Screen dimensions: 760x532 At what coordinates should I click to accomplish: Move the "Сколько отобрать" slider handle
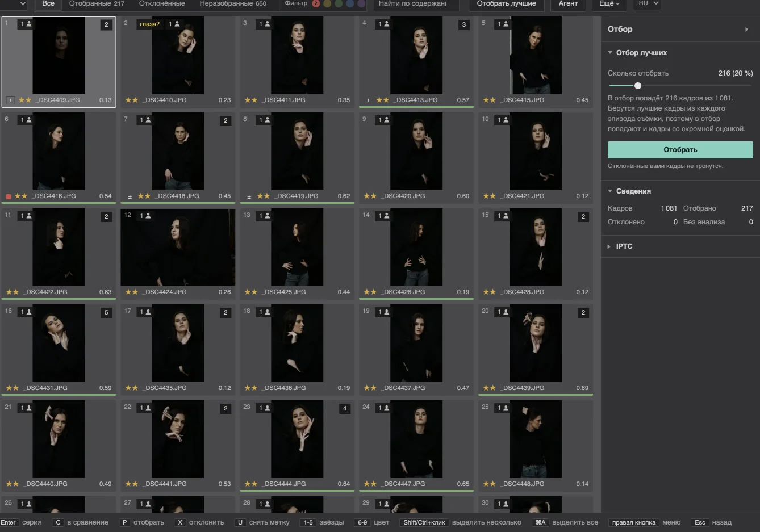pyautogui.click(x=638, y=86)
